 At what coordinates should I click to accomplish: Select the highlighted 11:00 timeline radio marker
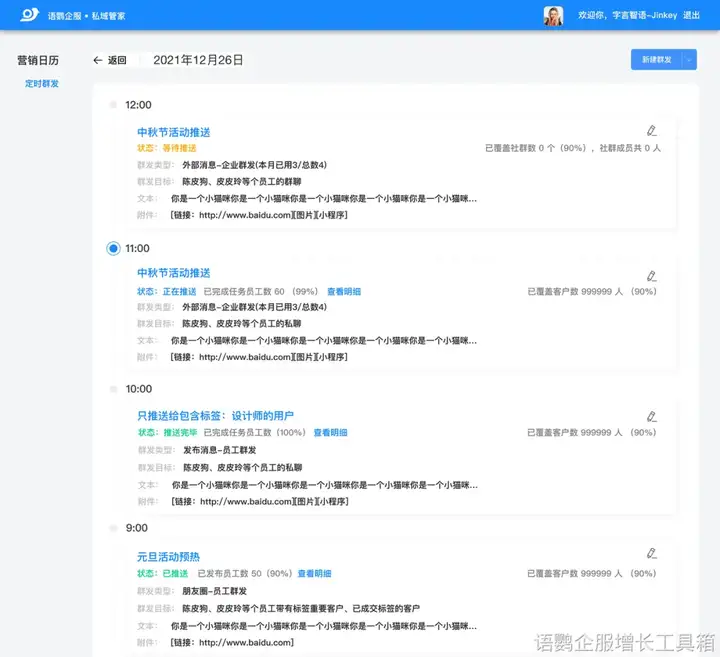[113, 248]
